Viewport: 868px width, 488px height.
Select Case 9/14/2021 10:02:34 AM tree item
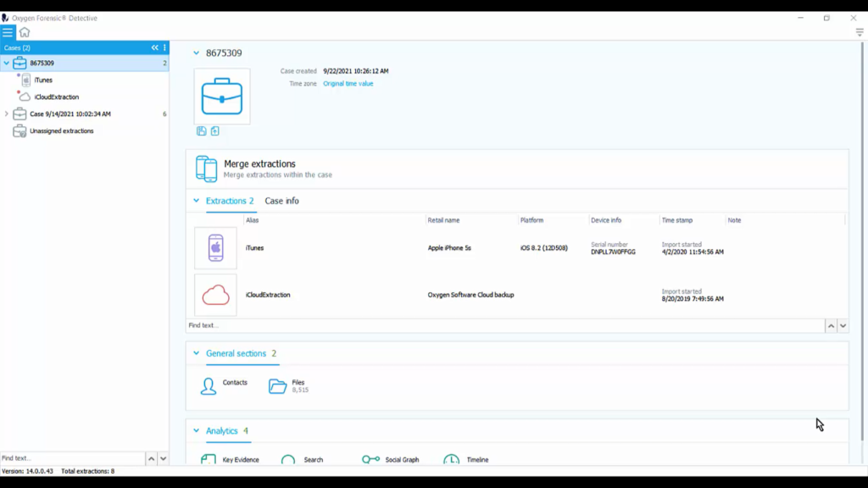click(70, 114)
